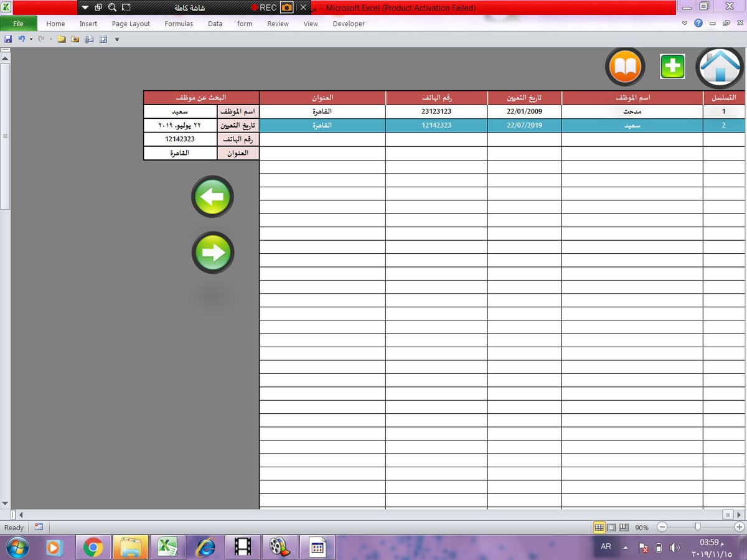Click the vertical scrollbar up arrow

pyautogui.click(x=5, y=57)
